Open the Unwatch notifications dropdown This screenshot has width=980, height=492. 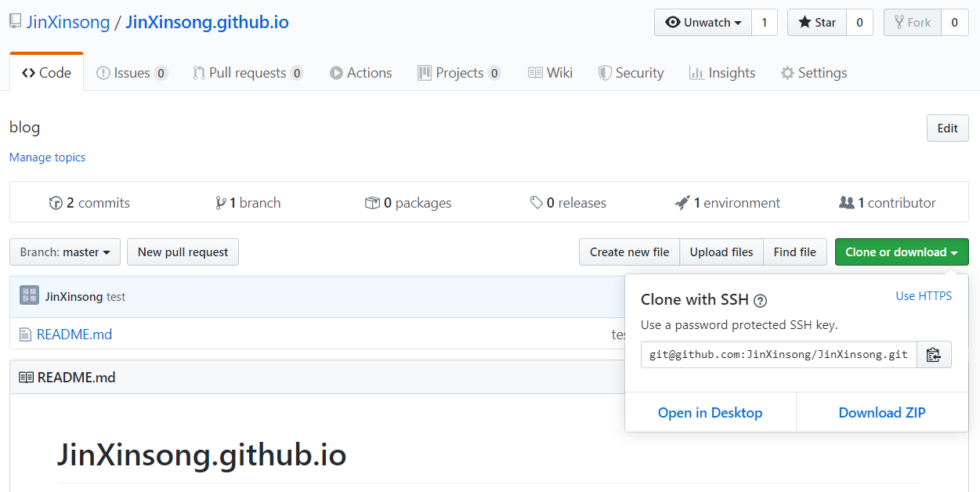point(703,23)
